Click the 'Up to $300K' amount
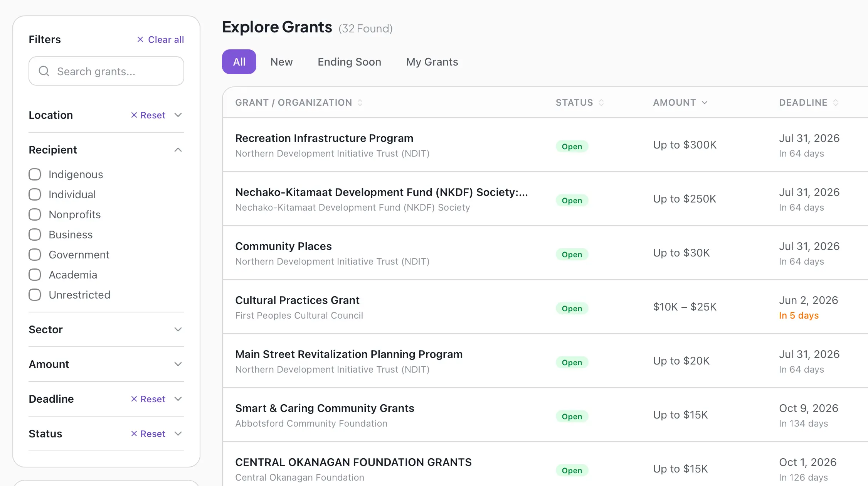 click(685, 145)
